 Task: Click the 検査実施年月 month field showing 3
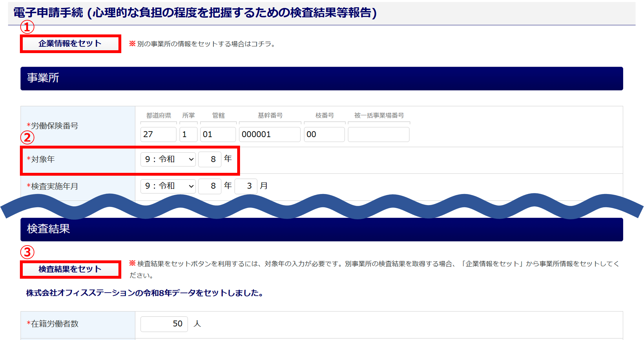pos(246,186)
